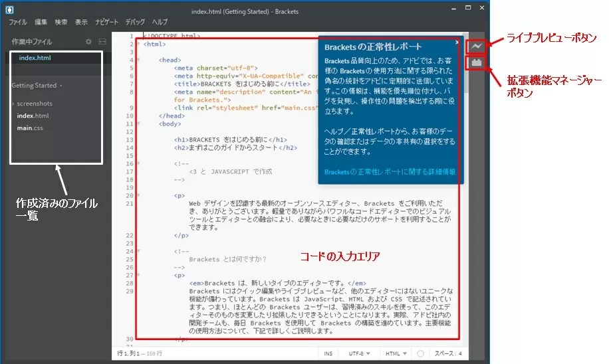The height and width of the screenshot is (364, 609).
Task: Click cursor position text 行 1, 列 1
Action: [128, 353]
